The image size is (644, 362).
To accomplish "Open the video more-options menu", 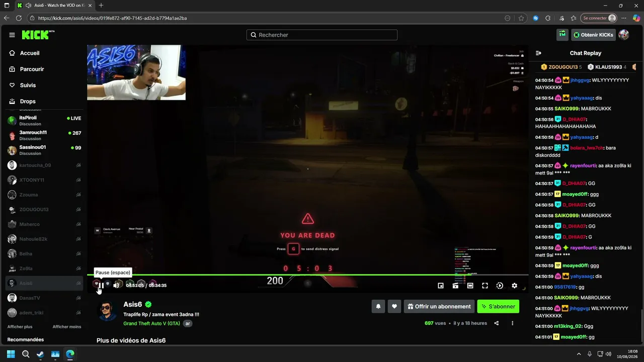I will coord(513,323).
